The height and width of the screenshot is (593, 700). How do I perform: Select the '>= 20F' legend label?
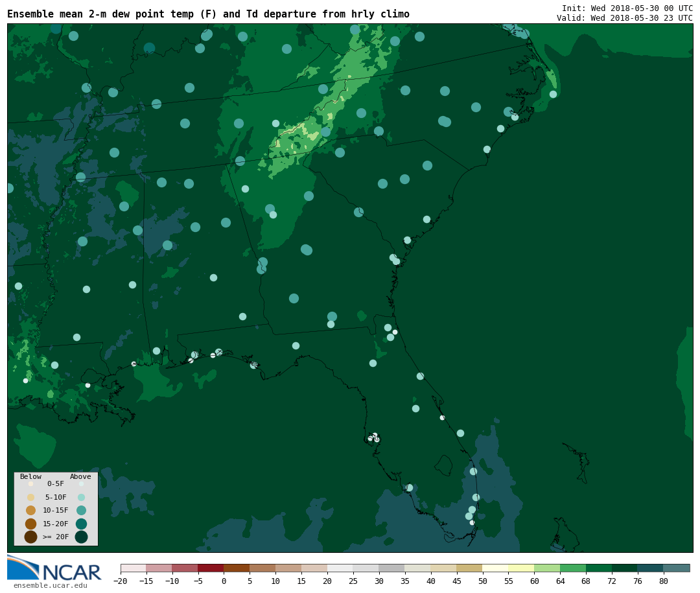coord(56,537)
